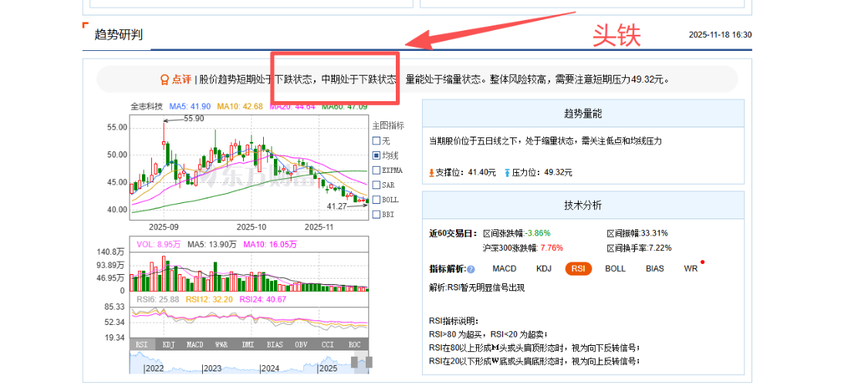Screen dimensions: 868x386
Task: Click the MA60: 47.09 legend value
Action: point(345,107)
